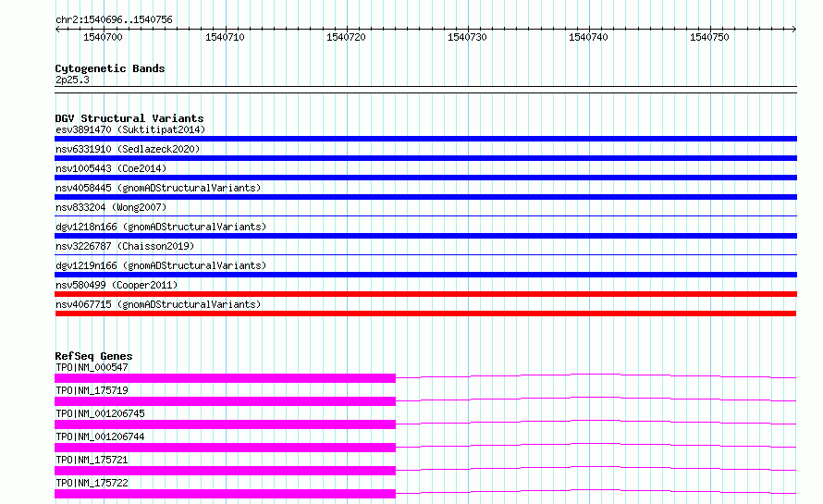The height and width of the screenshot is (504, 823).
Task: Click the magenta exon of TPO|NM_000547
Action: coord(226,378)
